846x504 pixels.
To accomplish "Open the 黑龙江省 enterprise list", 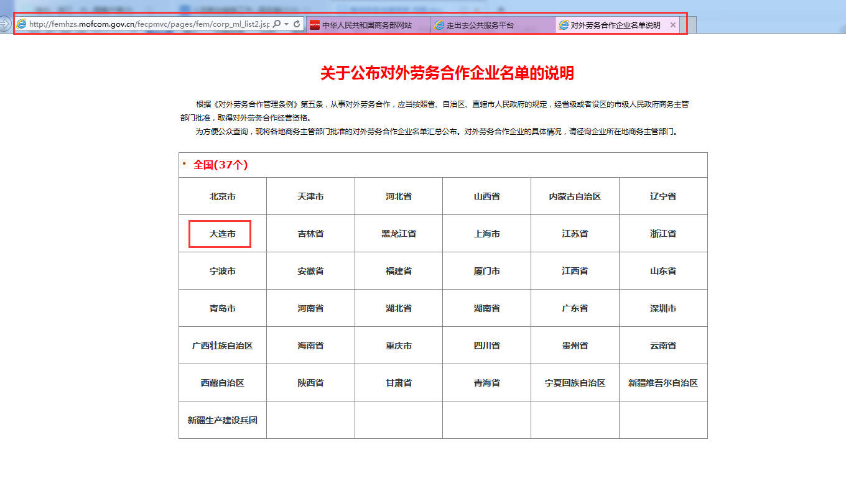I will pyautogui.click(x=398, y=234).
